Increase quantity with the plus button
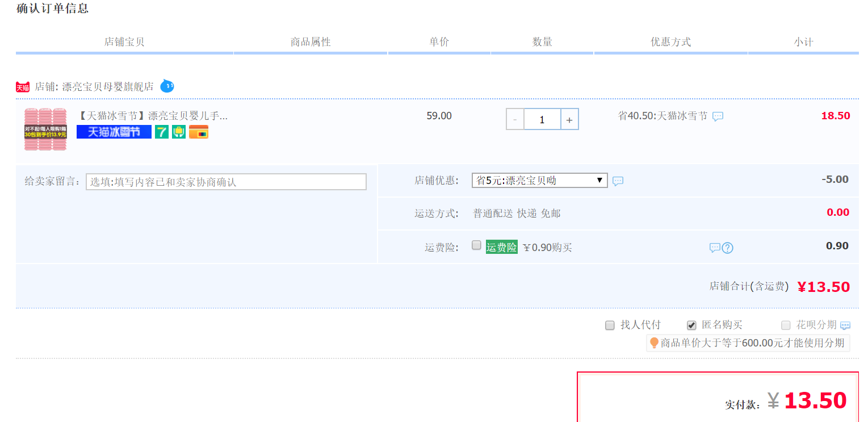This screenshot has height=422, width=868. click(x=569, y=119)
